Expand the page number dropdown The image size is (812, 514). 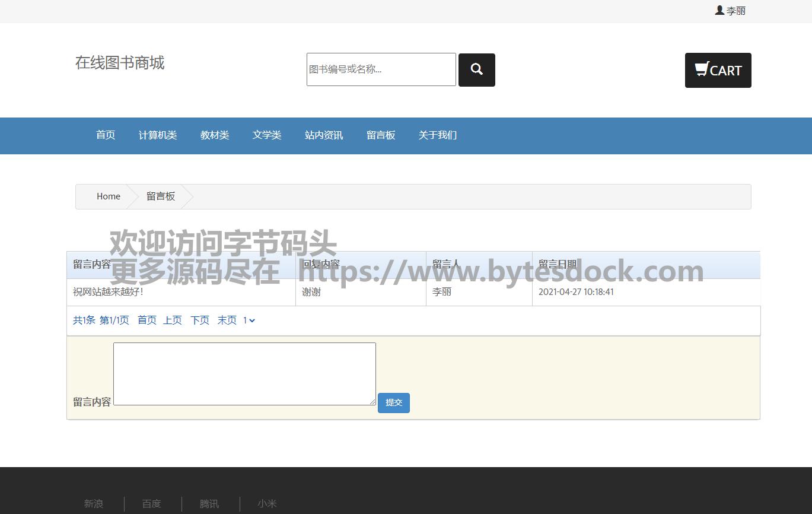pos(249,321)
